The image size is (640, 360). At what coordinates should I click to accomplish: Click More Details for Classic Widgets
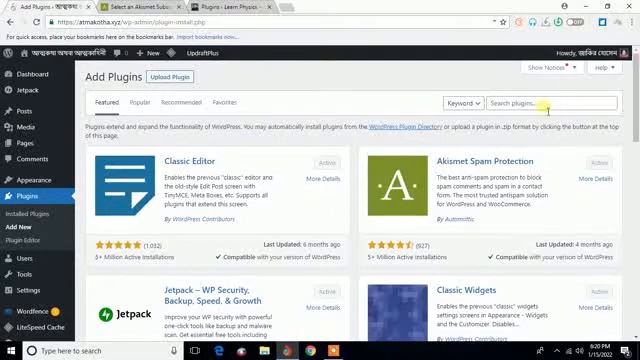(596, 308)
